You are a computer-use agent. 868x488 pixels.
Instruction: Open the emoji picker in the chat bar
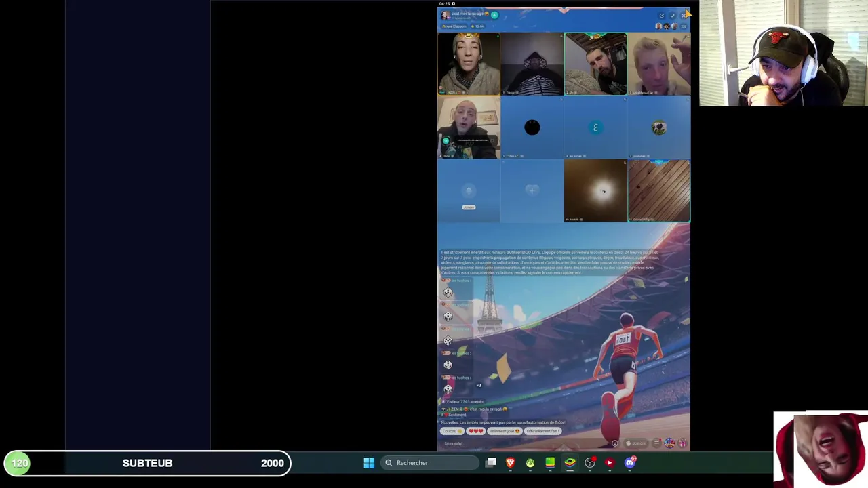(614, 443)
